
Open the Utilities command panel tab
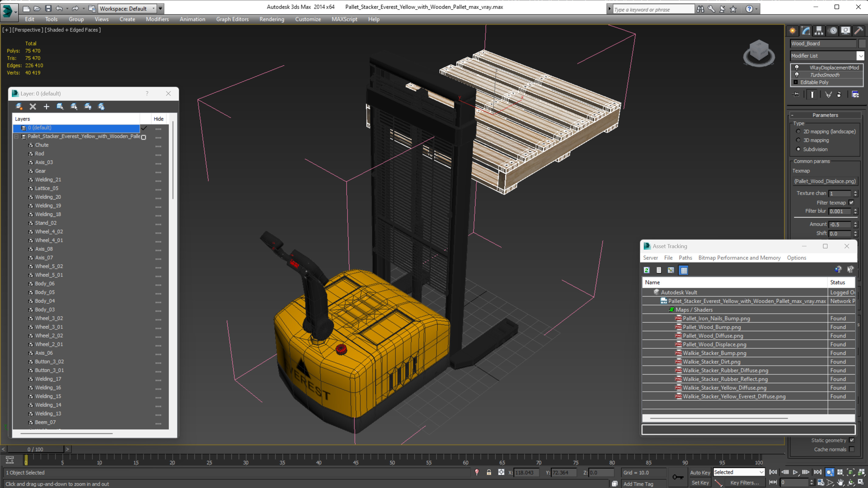[859, 31]
